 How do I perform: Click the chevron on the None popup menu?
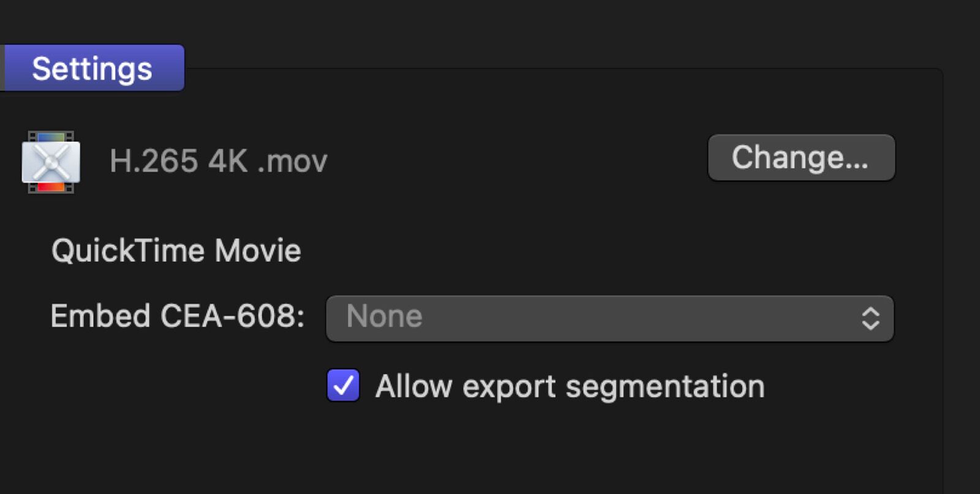[x=872, y=317]
